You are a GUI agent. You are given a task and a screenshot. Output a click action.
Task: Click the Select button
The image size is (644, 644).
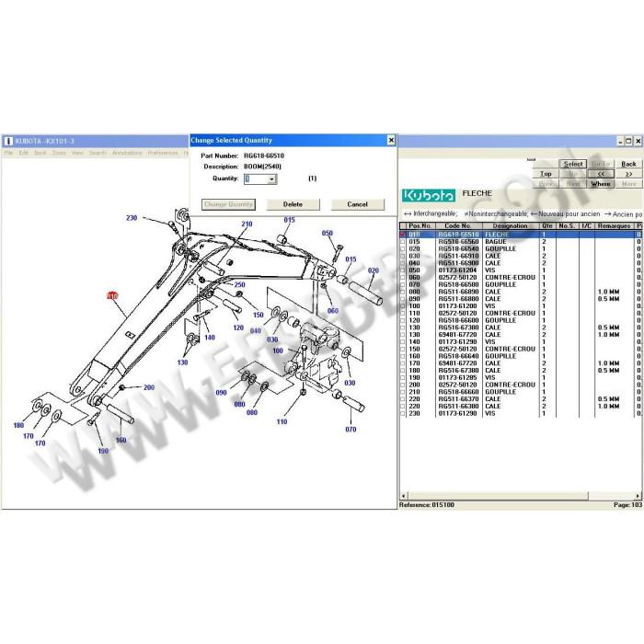[573, 164]
